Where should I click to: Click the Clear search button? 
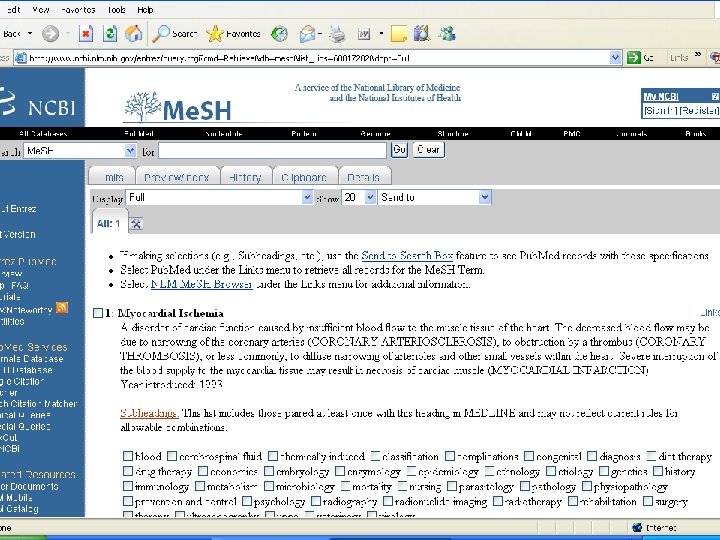pos(428,150)
